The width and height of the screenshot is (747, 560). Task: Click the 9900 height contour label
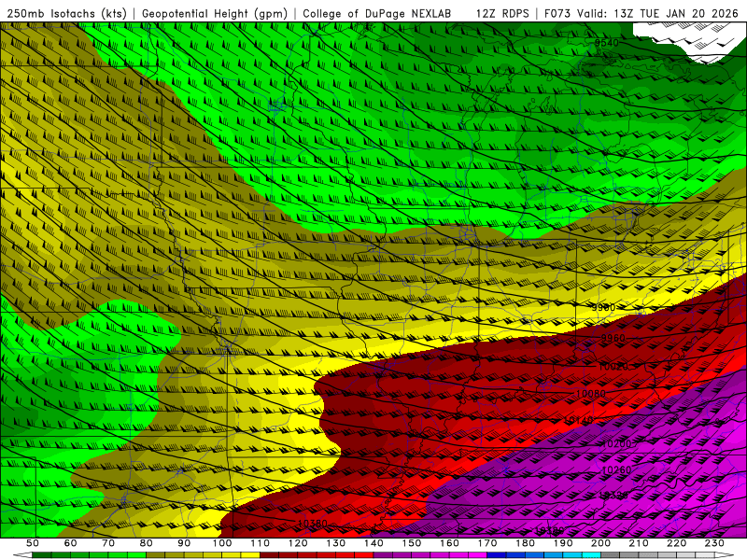[x=603, y=308]
